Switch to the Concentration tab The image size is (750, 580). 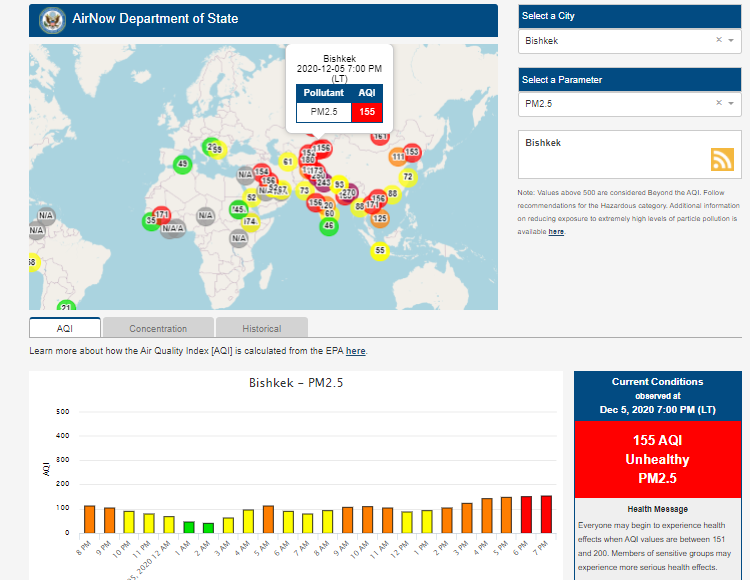click(x=158, y=328)
